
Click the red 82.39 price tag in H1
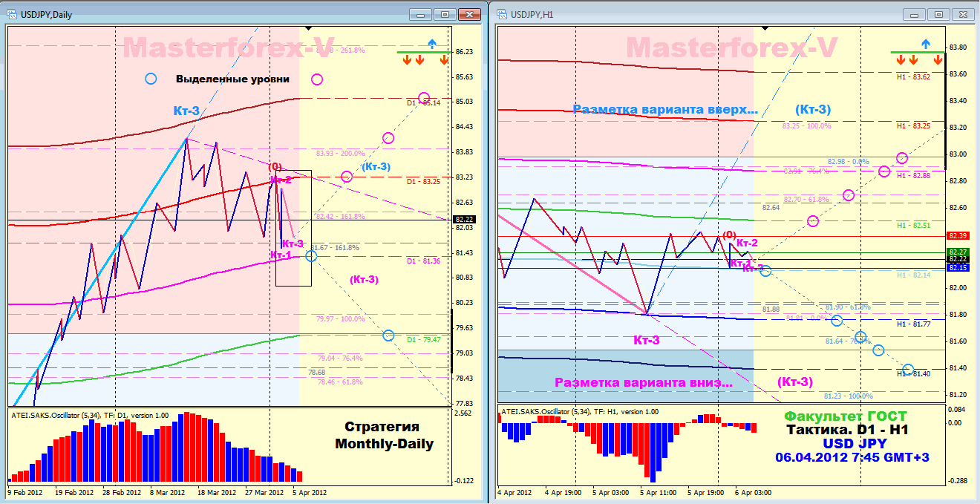[956, 236]
